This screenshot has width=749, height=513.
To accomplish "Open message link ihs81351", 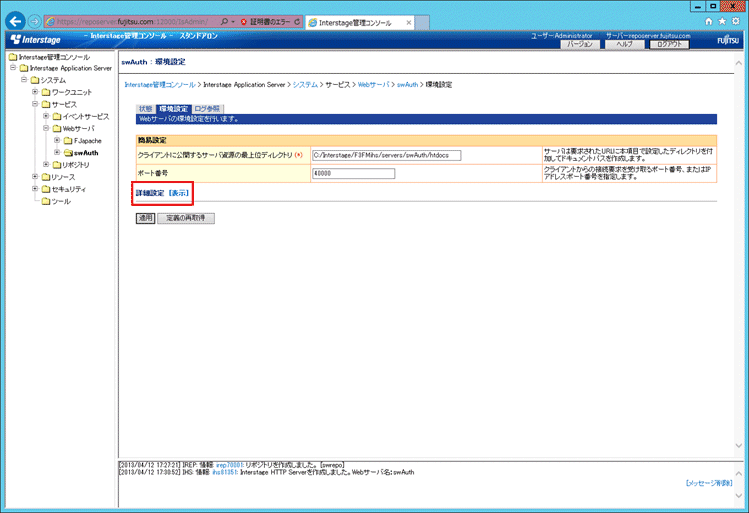I will (x=225, y=472).
